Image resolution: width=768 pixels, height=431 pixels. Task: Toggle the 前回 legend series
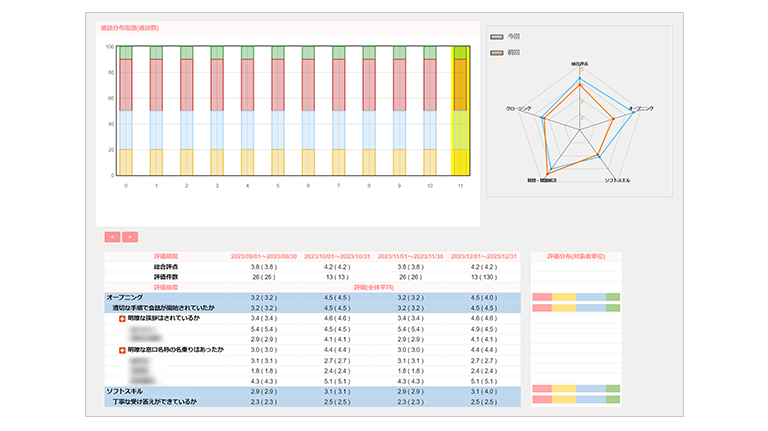497,50
